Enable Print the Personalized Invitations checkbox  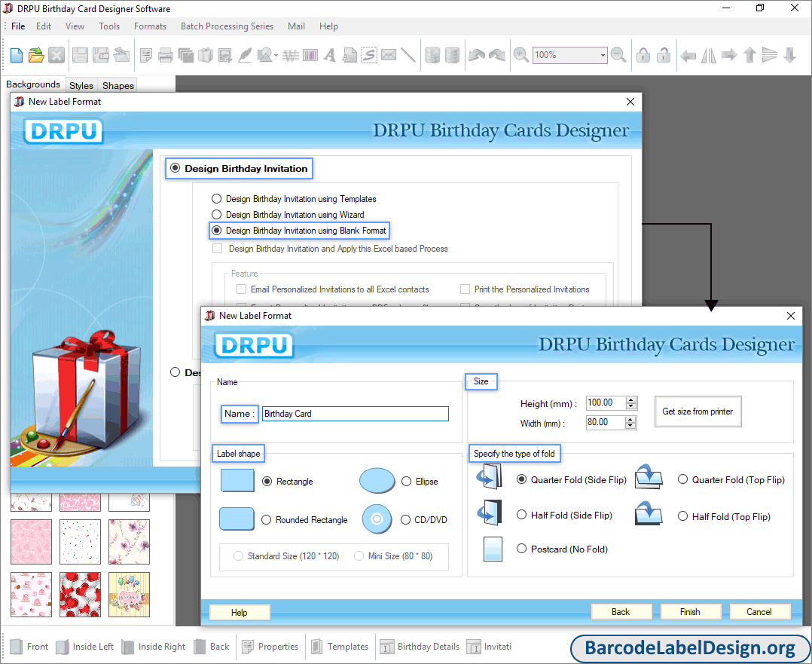(x=465, y=289)
